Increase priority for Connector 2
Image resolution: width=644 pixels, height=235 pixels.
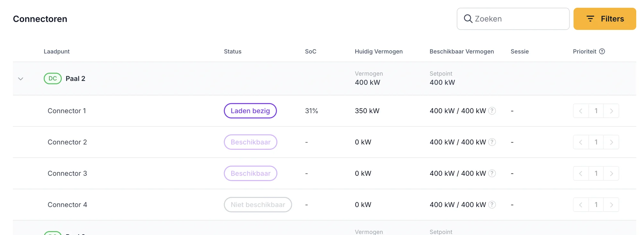pos(611,142)
